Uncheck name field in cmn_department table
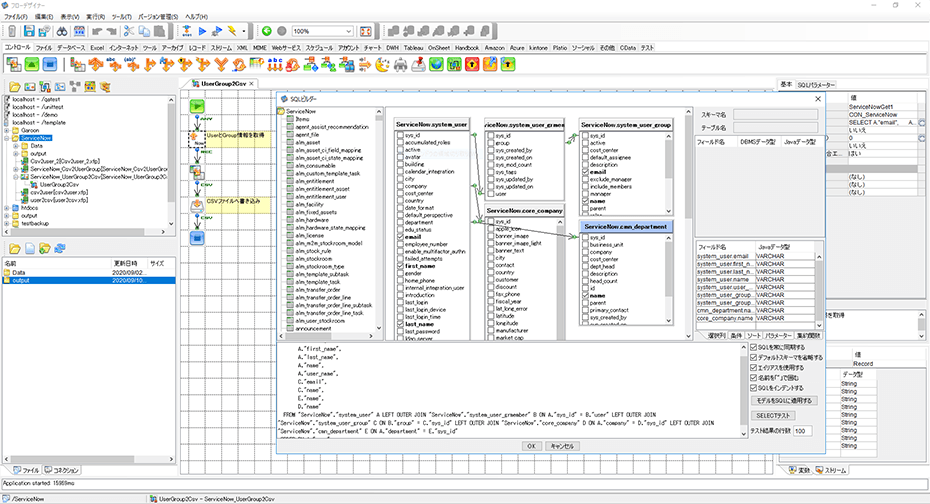 [x=585, y=295]
